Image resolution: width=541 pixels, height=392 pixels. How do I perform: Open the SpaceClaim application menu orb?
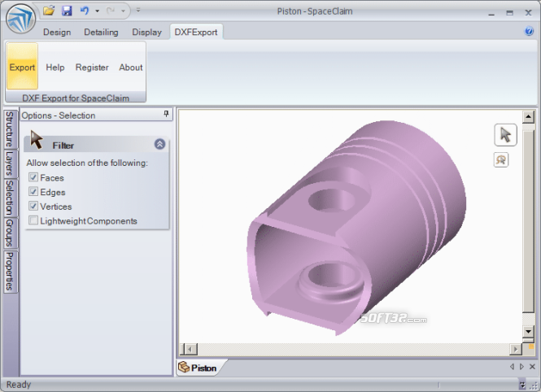pyautogui.click(x=20, y=19)
